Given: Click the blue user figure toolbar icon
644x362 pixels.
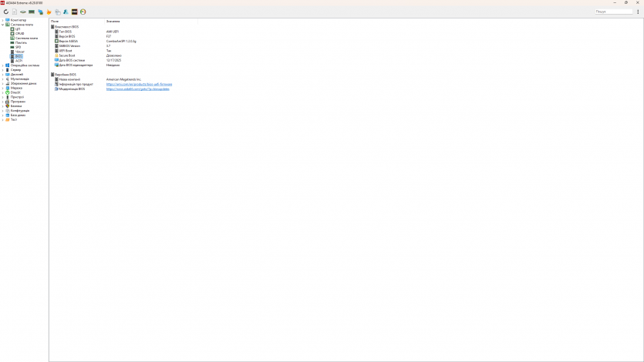Looking at the screenshot, I should (x=66, y=12).
